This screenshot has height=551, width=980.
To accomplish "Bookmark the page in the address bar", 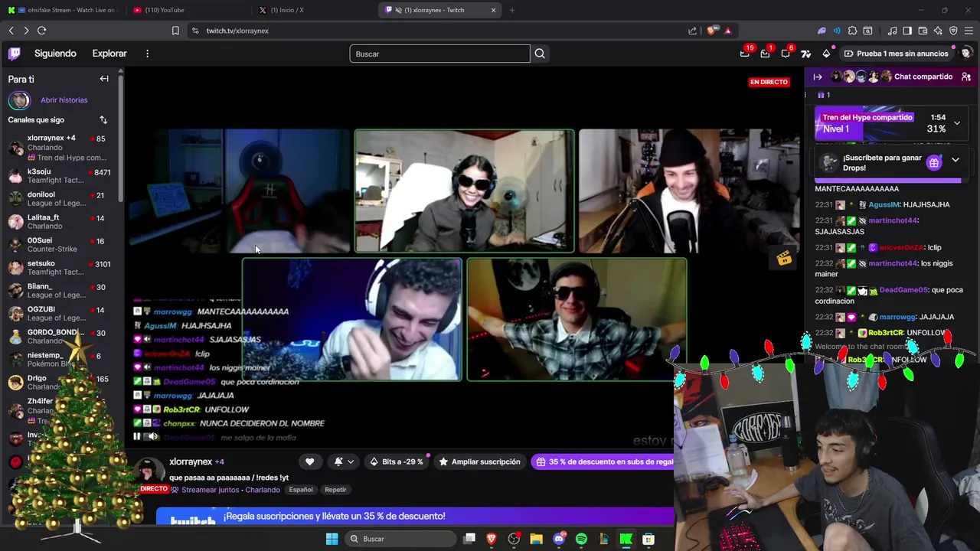I will 175,31.
